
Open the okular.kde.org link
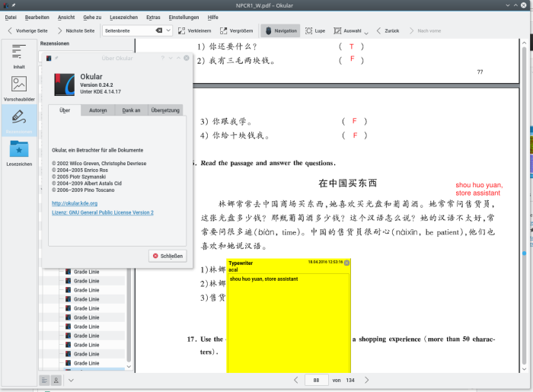pyautogui.click(x=75, y=203)
